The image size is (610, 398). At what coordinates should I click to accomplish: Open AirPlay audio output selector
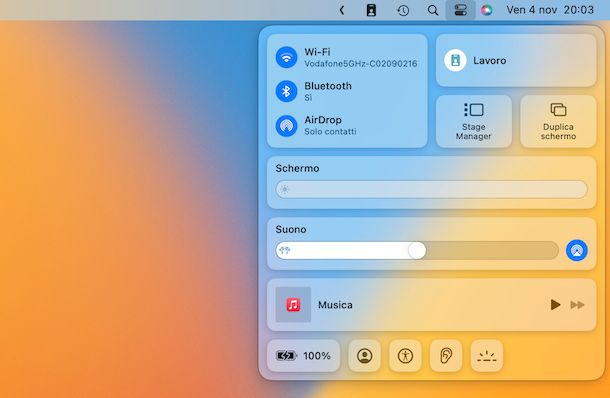[577, 250]
